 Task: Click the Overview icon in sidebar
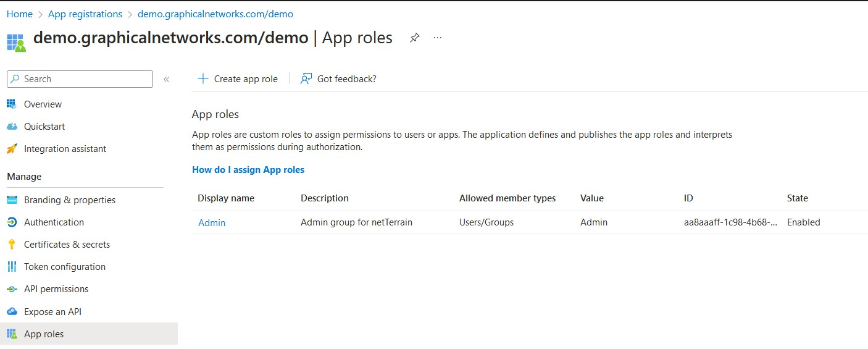12,104
